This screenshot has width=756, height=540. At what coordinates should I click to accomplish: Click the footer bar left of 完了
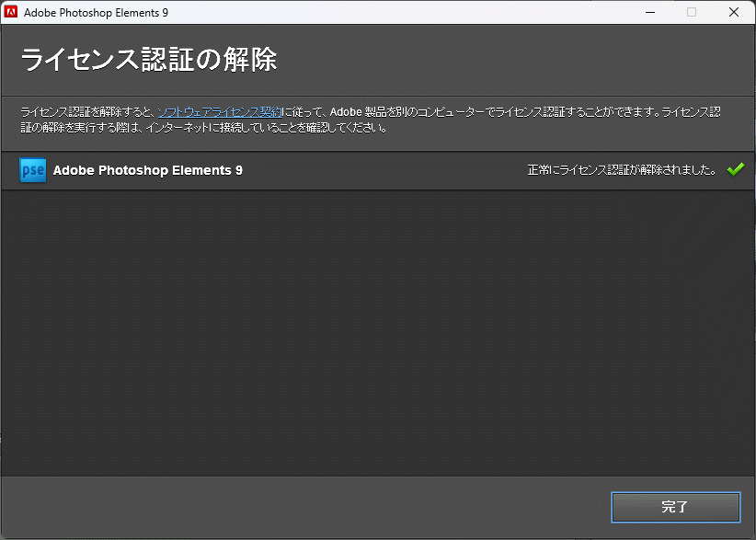coord(304,507)
